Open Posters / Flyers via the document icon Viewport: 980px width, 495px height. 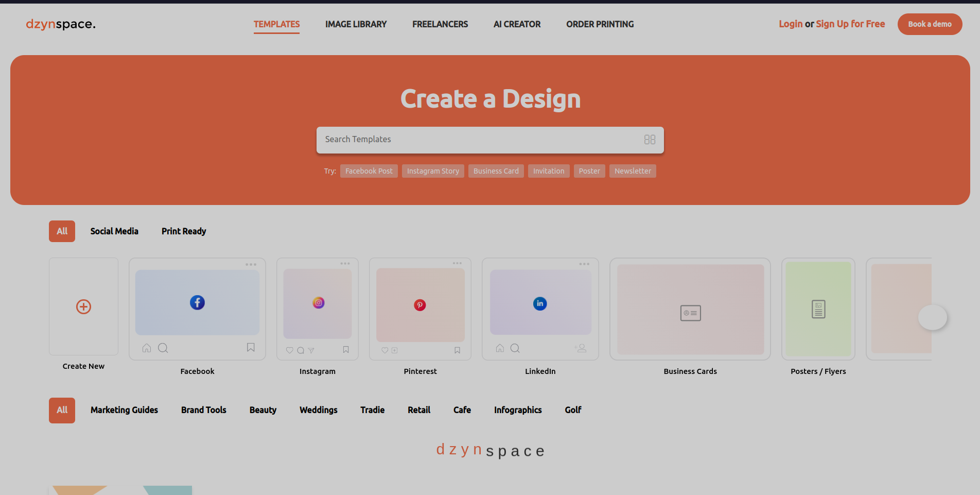818,309
